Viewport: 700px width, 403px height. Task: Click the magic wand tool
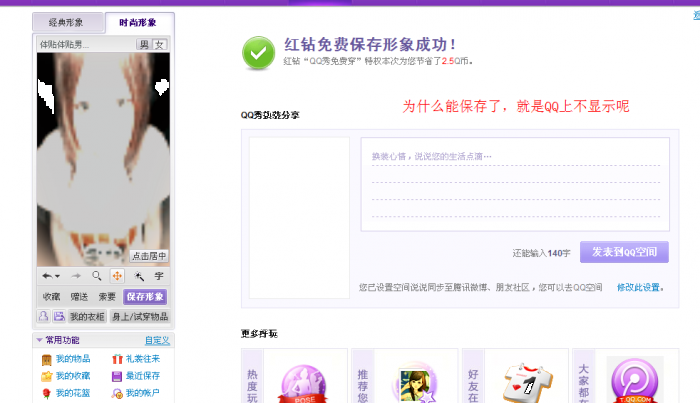click(139, 276)
